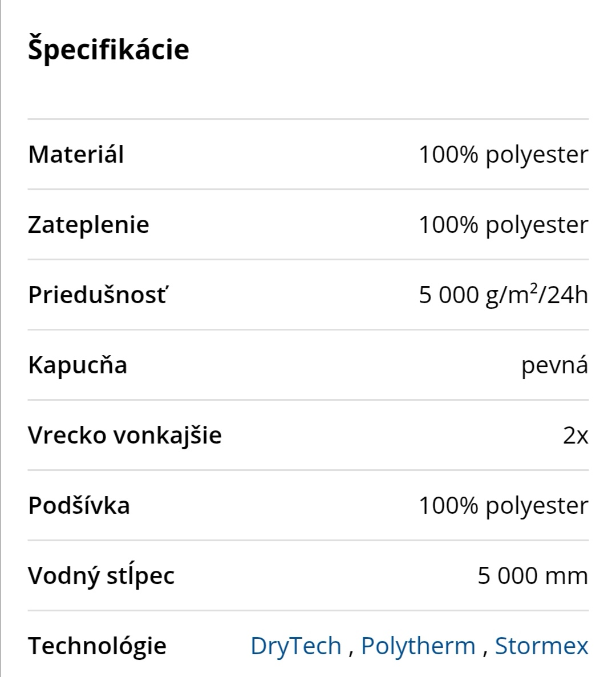Click the Kapucňa row label
Viewport: 616px width, 677px height.
point(78,365)
